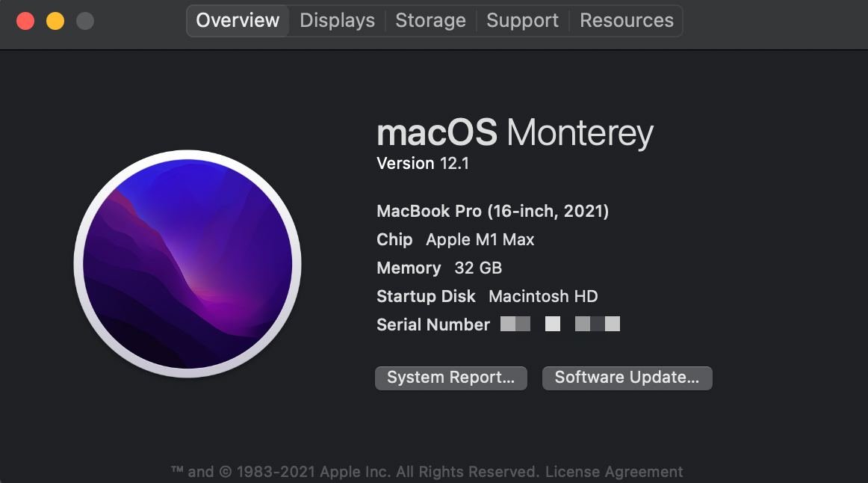Click the Apple Inc. copyright notice text

[x=354, y=472]
